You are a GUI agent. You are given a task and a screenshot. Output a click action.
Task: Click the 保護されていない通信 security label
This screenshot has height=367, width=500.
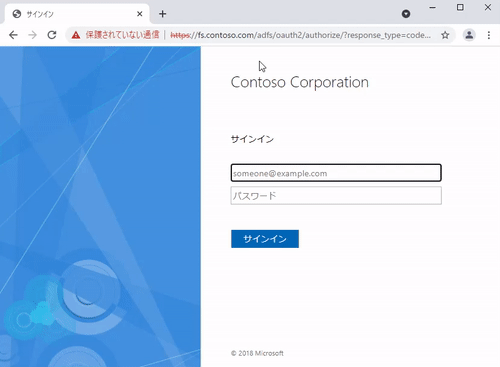point(122,35)
